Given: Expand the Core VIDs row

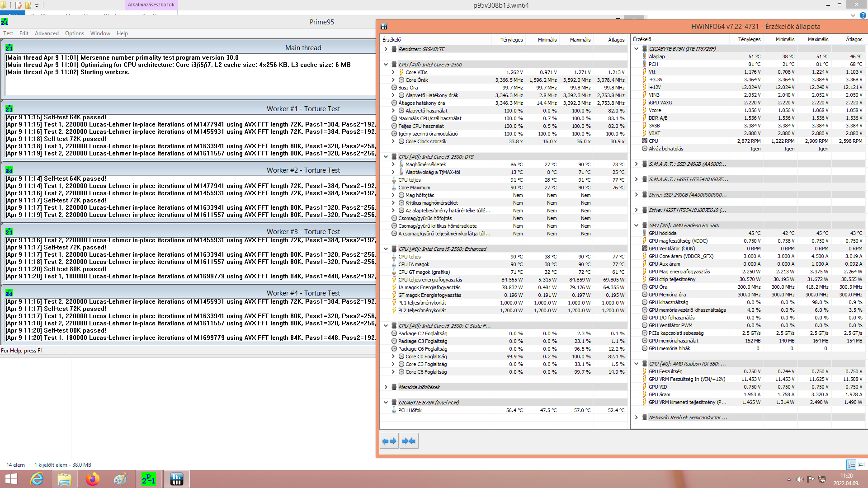Looking at the screenshot, I should pos(393,72).
